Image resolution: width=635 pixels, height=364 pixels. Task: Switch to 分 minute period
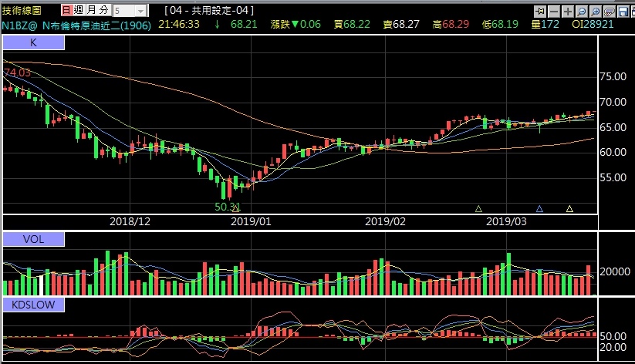pos(104,10)
